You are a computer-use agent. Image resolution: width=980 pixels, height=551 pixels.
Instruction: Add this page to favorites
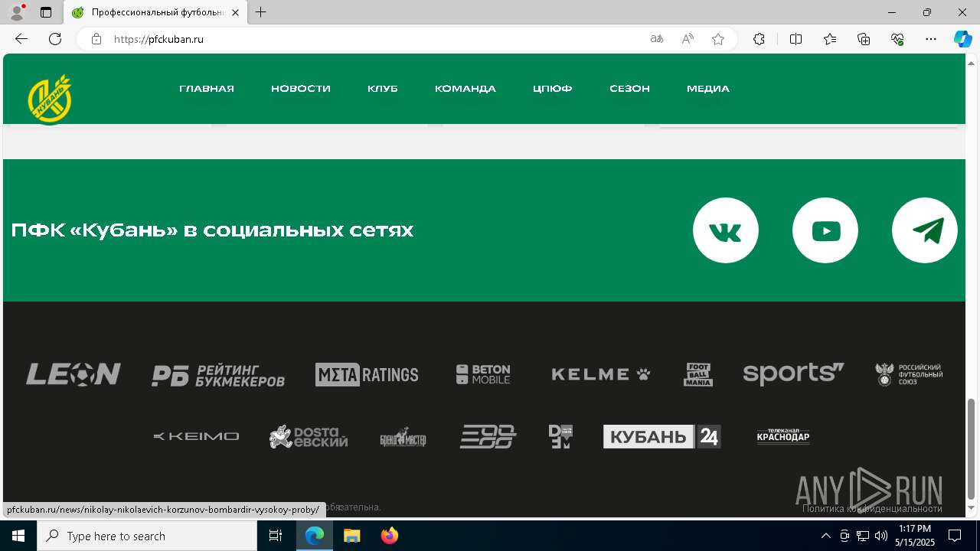pyautogui.click(x=718, y=39)
